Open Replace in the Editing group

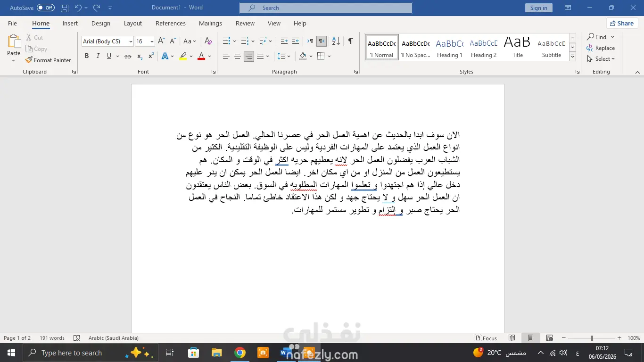coord(601,48)
